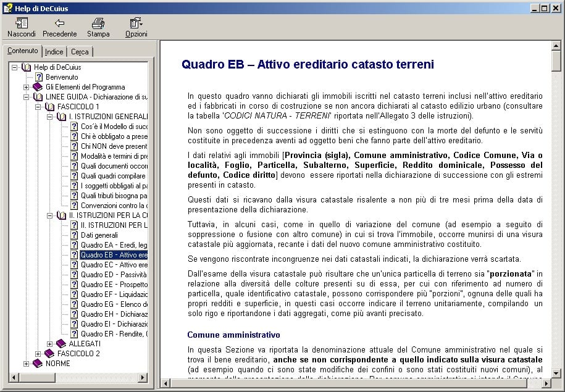
Task: Click the I. ISTRUZIONI GENERALI book icon
Action: pyautogui.click(x=61, y=117)
